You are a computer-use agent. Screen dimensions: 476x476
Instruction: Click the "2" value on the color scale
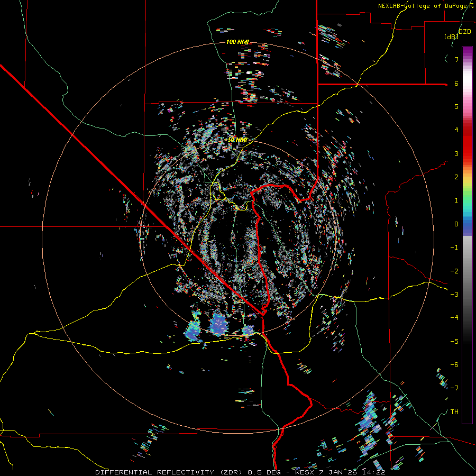456,177
